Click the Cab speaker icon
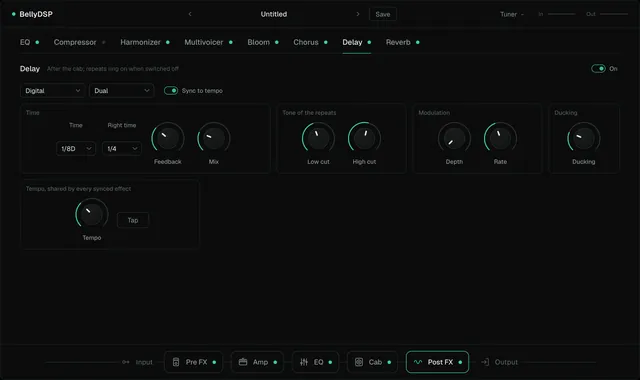The image size is (640, 380). (x=359, y=362)
